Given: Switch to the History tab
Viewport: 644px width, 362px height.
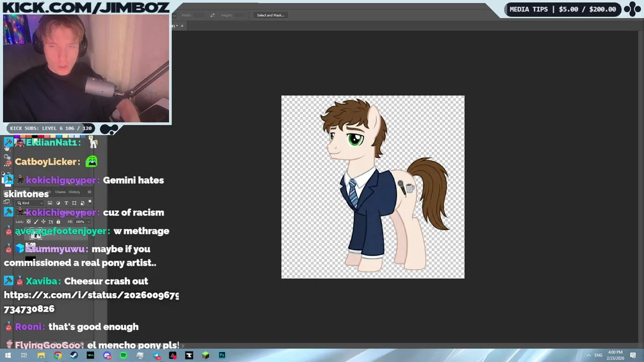Looking at the screenshot, I should point(74,192).
